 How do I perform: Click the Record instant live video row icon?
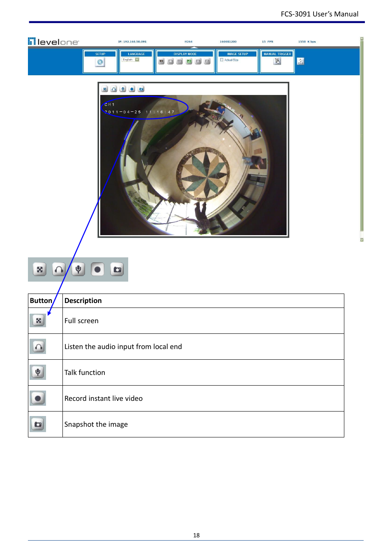tap(38, 398)
